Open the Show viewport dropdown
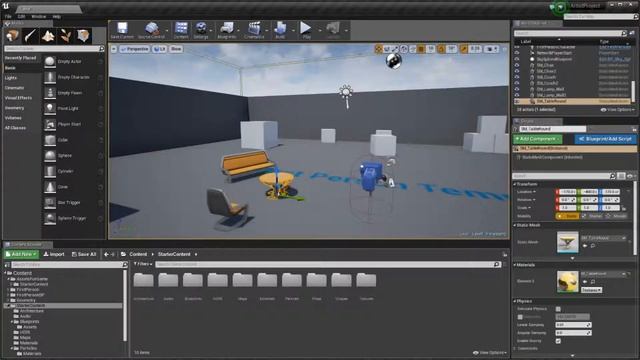Screen dimensions: 640x360 tap(176, 49)
